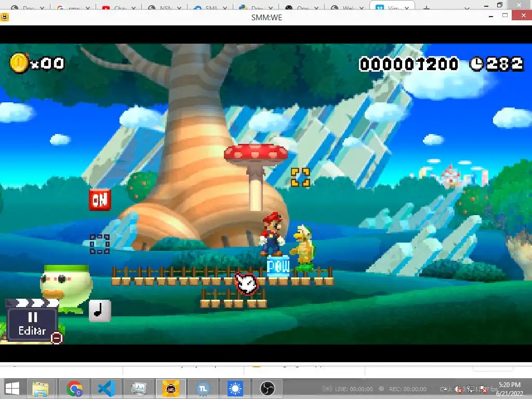Open the TL launcher taskbar icon

click(203, 389)
